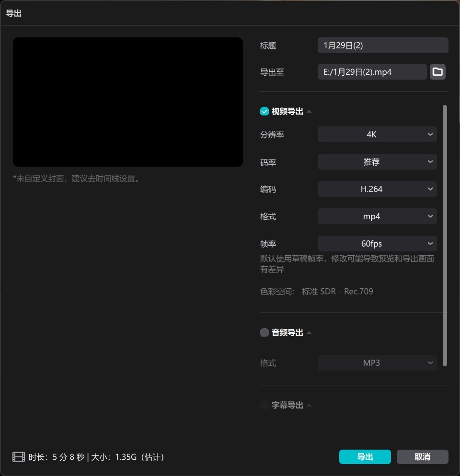The image size is (460, 476).
Task: Open the video 格式 mp4 dropdown
Action: click(x=377, y=216)
